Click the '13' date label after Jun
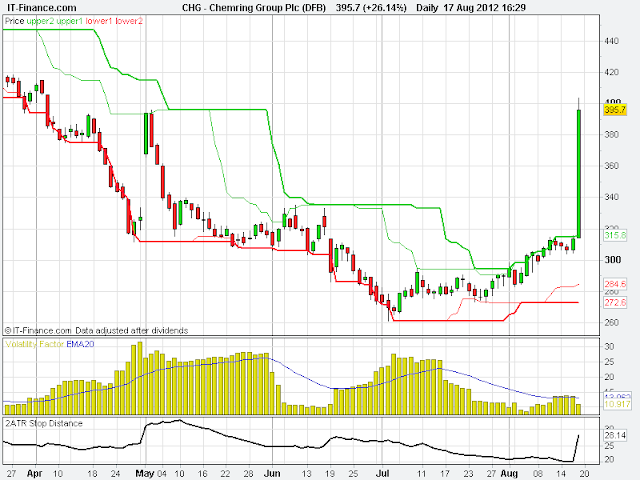The height and width of the screenshot is (480, 640). point(306,473)
